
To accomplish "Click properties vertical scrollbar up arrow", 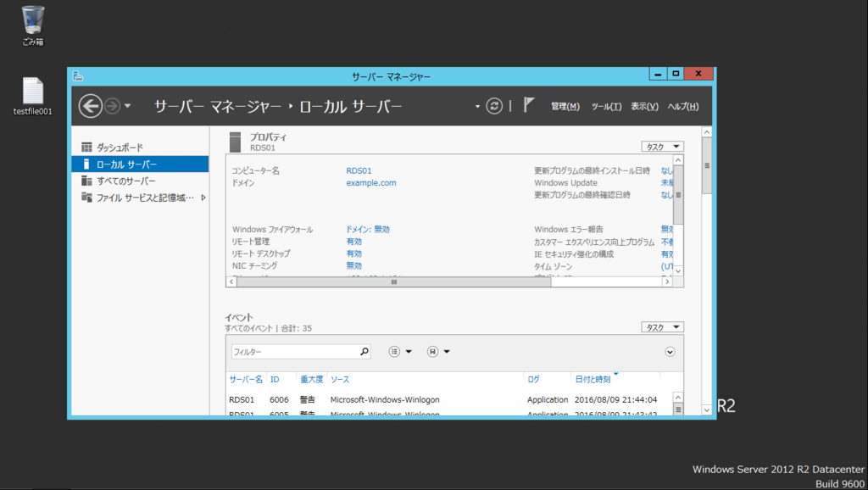I will point(678,160).
